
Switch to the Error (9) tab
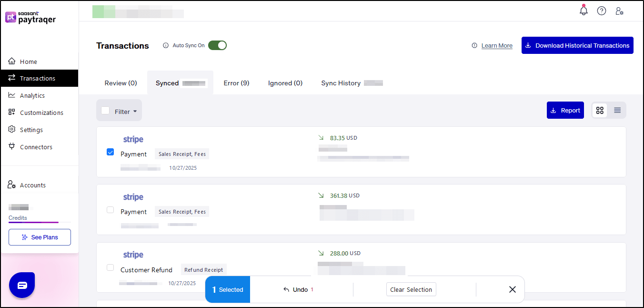click(x=236, y=83)
